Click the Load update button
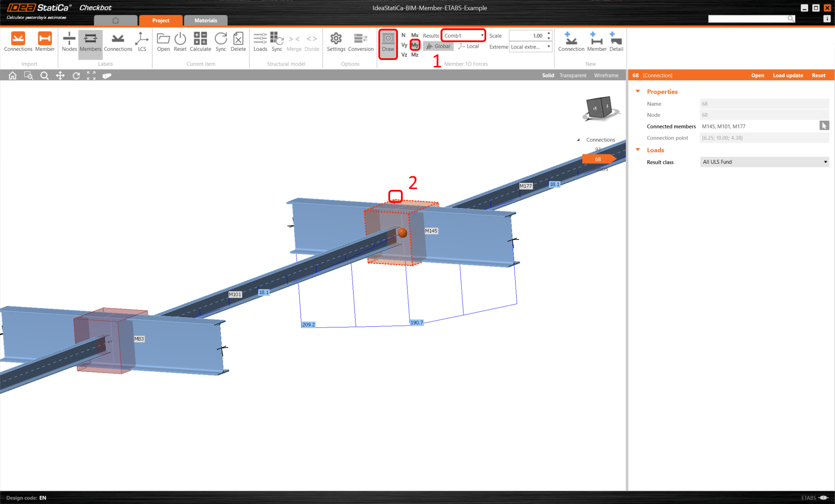Screen dimensions: 835x504 788,75
